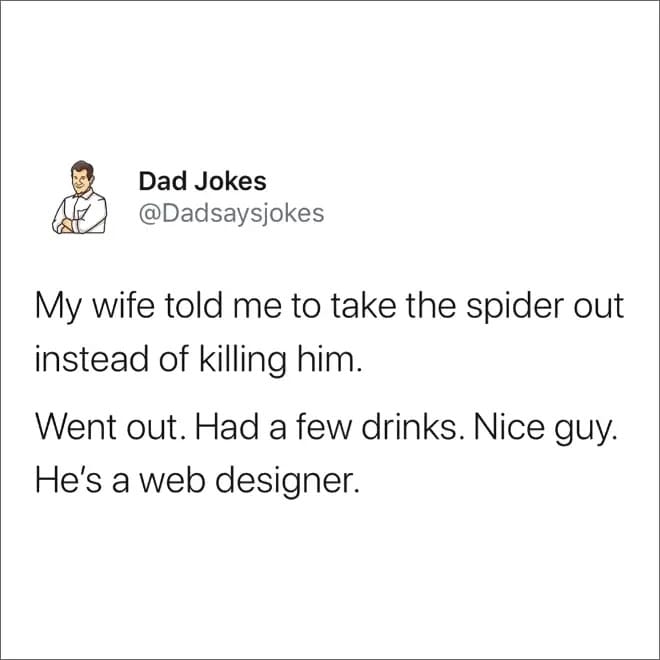Screen dimensions: 660x660
Task: Click the sentence "Nice guy."
Action: [547, 428]
